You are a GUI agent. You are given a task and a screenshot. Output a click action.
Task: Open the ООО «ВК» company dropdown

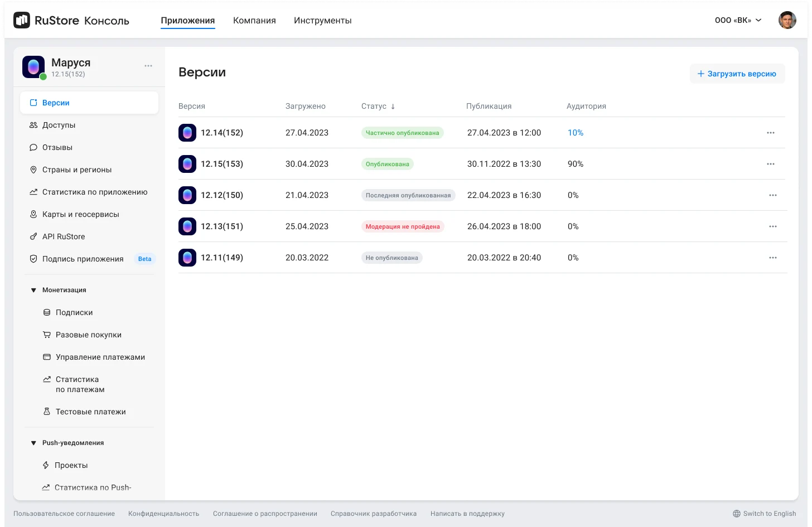(x=738, y=21)
